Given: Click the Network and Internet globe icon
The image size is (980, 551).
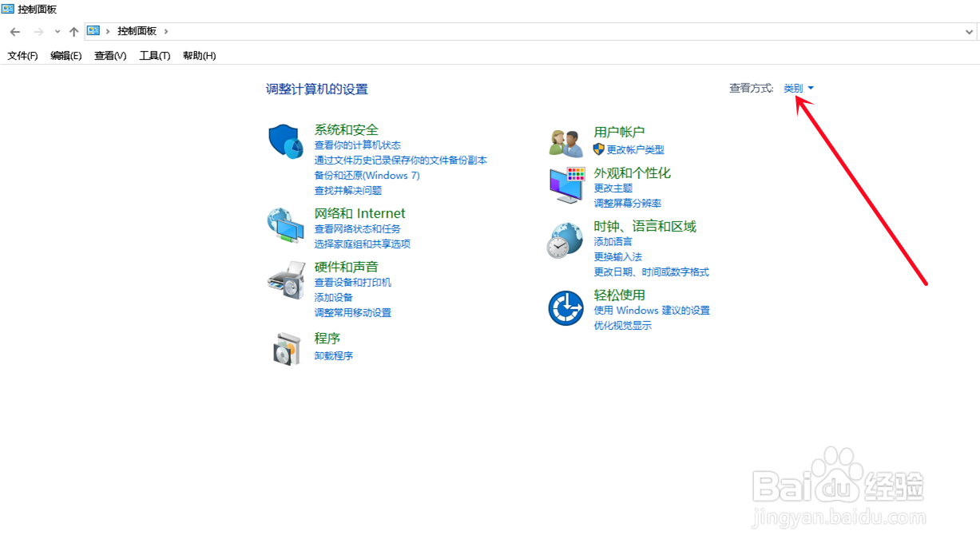Looking at the screenshot, I should tap(285, 225).
